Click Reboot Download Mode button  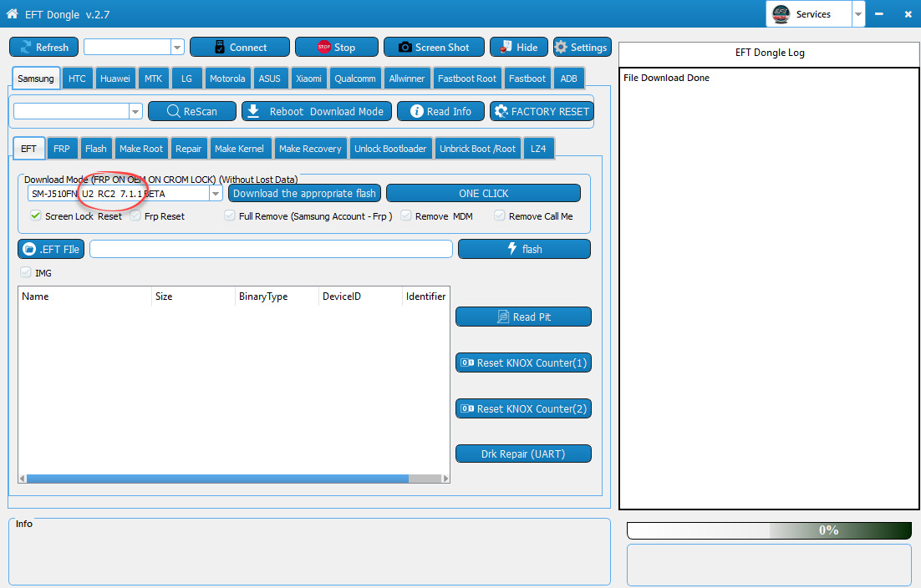click(x=317, y=111)
